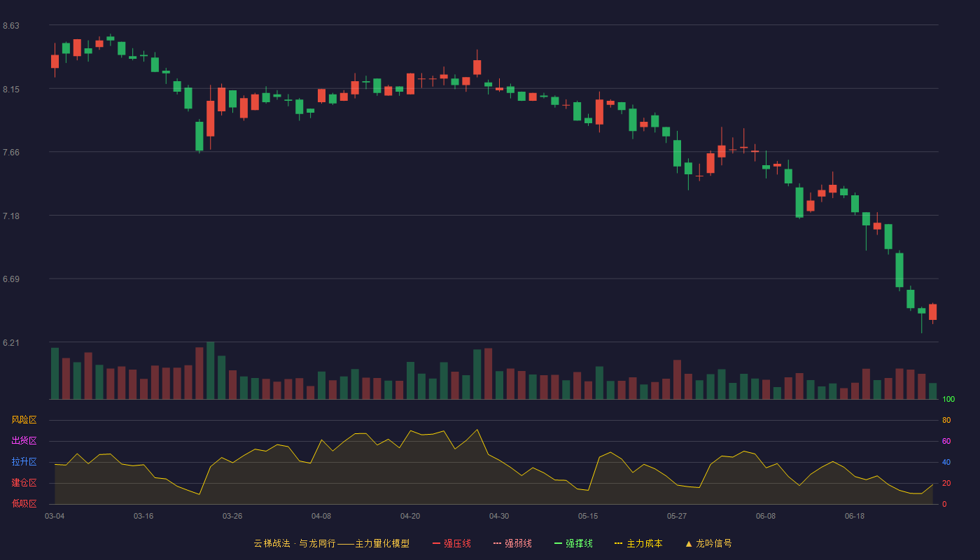Viewport: 980px width, 560px height.
Task: Click the 05-15 date label
Action: [x=588, y=516]
